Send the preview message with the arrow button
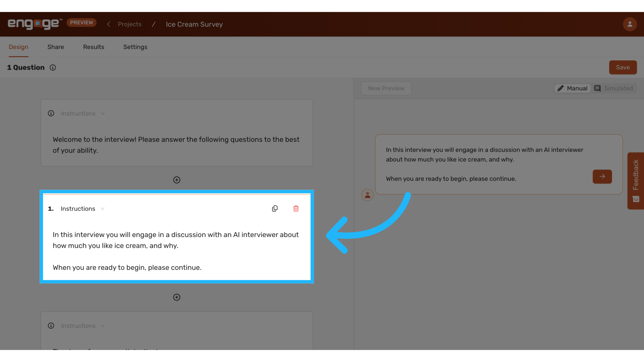The height and width of the screenshot is (362, 644). coord(602,177)
